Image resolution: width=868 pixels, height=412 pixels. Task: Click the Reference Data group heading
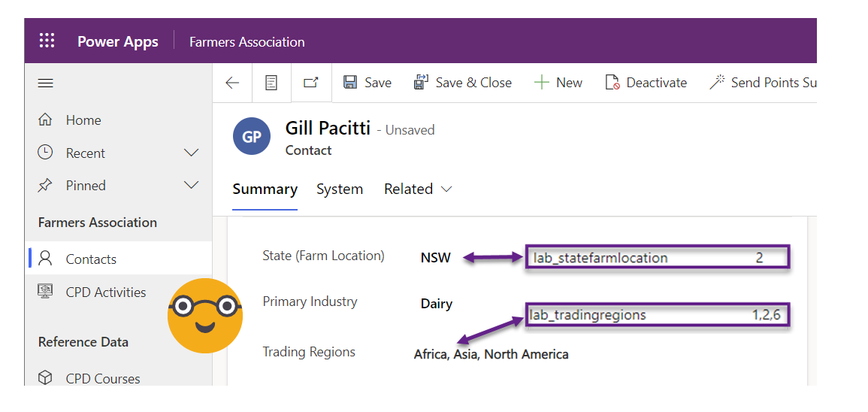[x=83, y=342]
